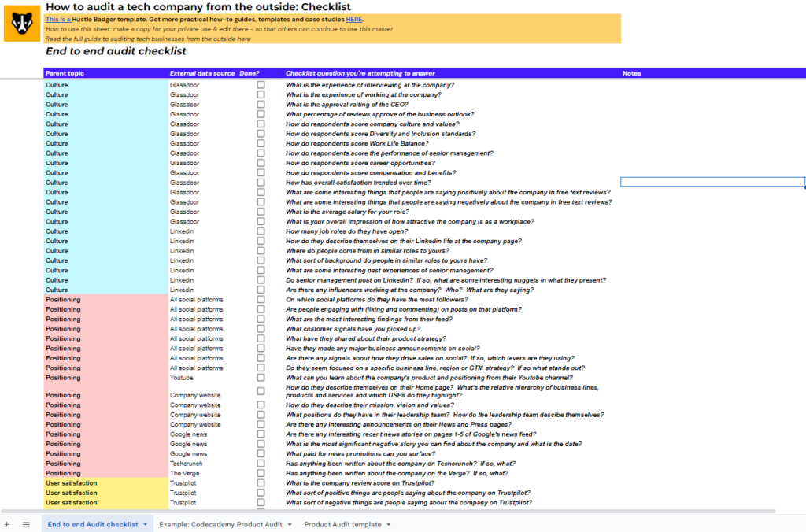Click the selected empty Notes cell
This screenshot has height=532, width=806.
coord(713,182)
